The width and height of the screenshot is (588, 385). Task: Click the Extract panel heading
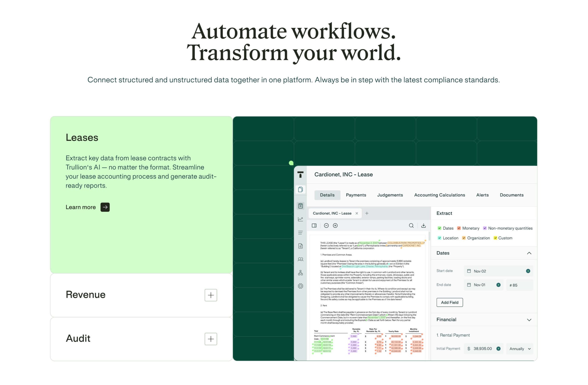(444, 213)
